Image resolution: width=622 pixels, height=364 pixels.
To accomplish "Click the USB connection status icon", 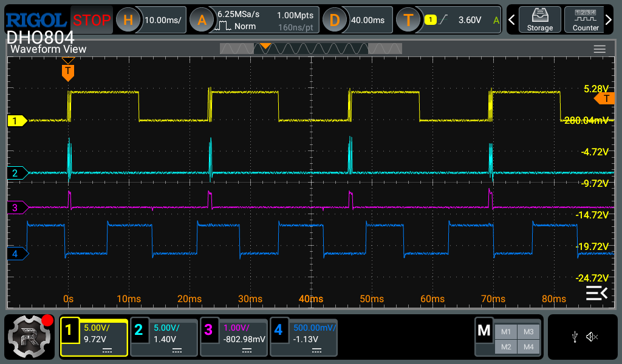I will tap(575, 337).
